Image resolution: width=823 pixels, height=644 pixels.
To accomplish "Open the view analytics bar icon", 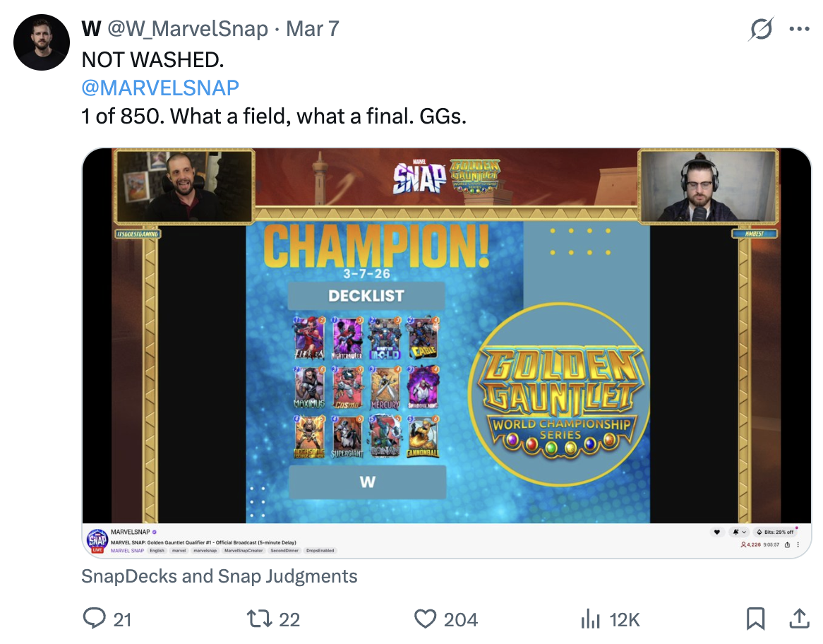I will (591, 619).
